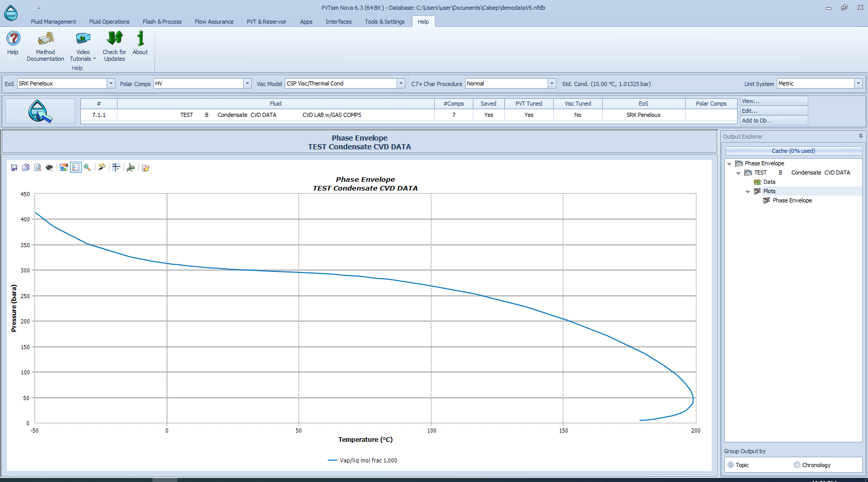Screen dimensions: 868x482
Task: Click the Vap/liq mol frac 1.000 legend entry
Action: click(x=363, y=460)
